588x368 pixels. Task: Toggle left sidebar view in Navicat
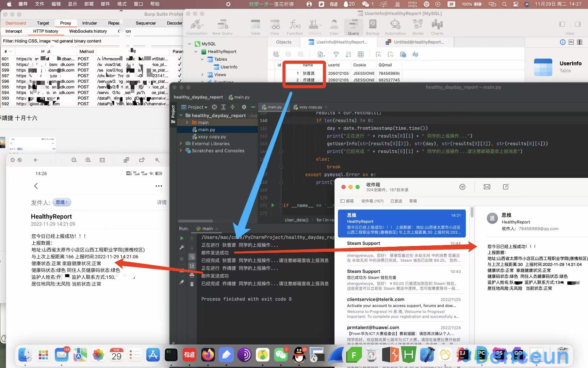(562, 24)
